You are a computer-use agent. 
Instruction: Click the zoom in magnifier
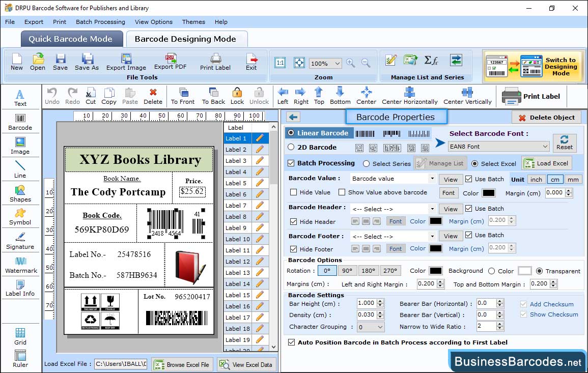351,63
